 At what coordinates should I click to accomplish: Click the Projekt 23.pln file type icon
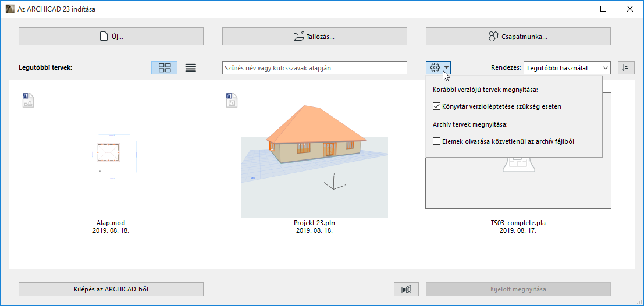click(x=232, y=100)
